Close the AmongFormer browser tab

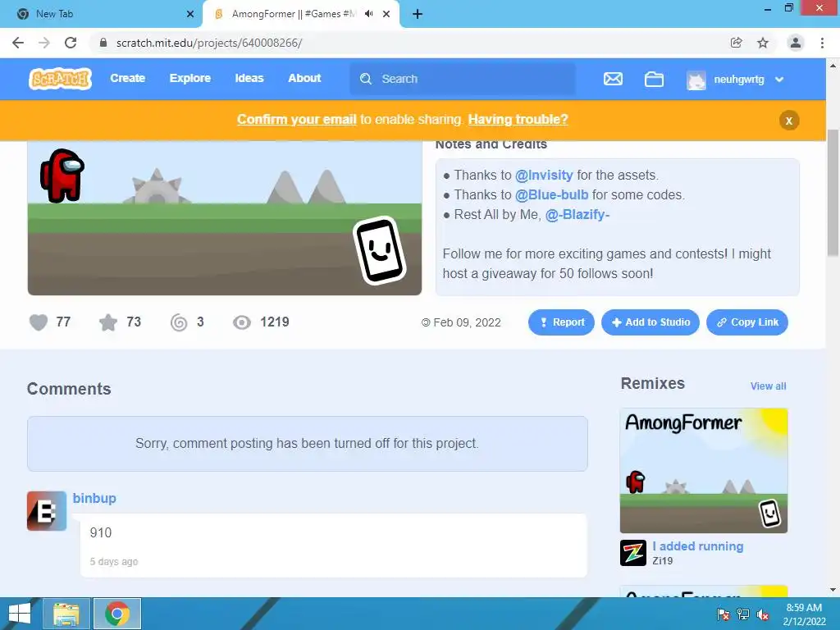tap(386, 15)
